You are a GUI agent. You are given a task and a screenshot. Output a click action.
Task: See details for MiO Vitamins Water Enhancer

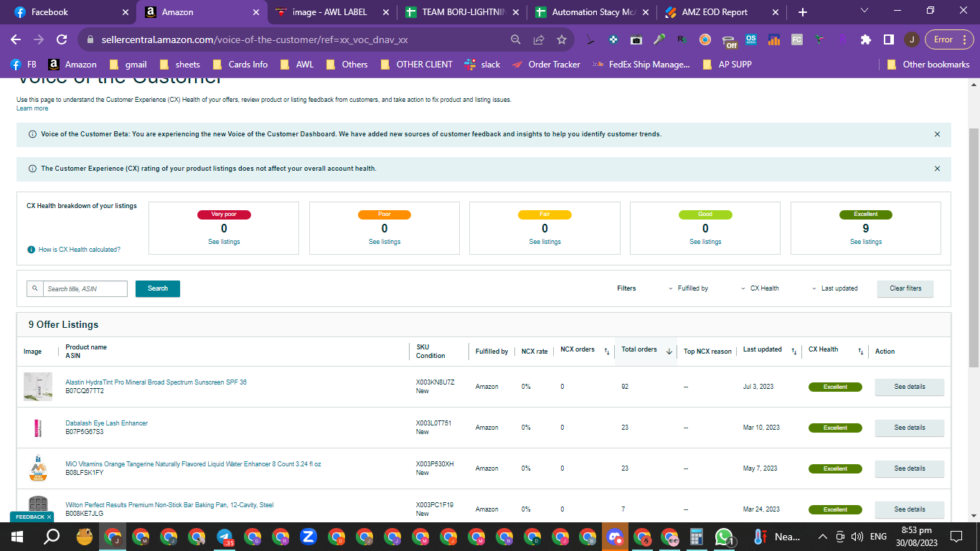(x=909, y=468)
